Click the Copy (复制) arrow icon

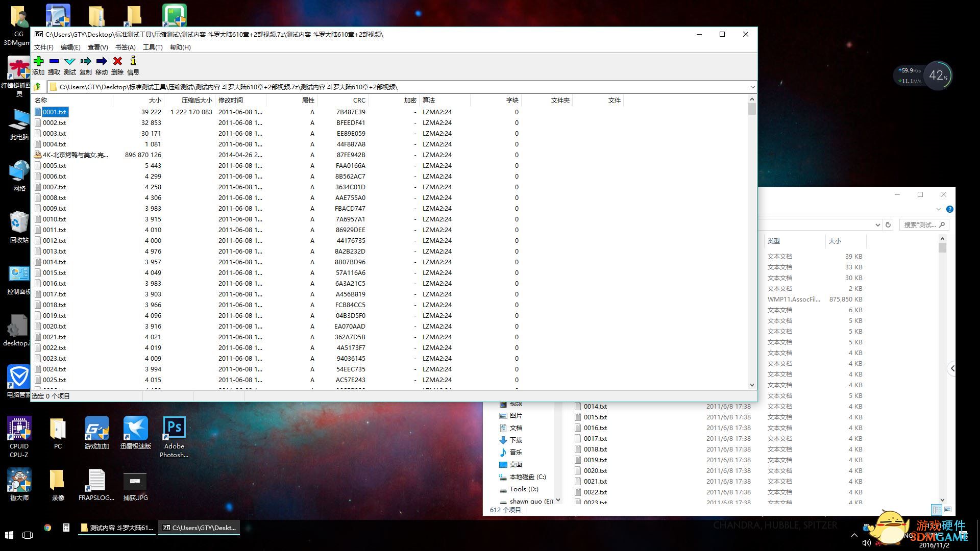[x=86, y=61]
